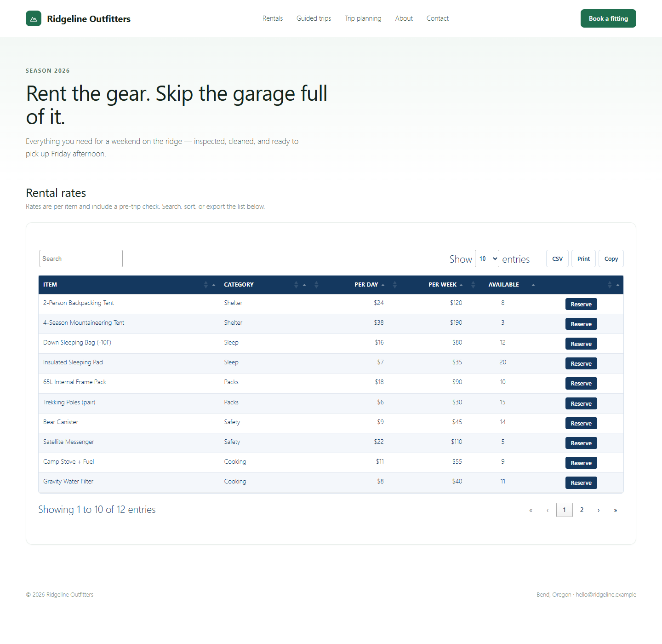This screenshot has height=644, width=662.
Task: Sort by the CATEGORY column header
Action: [x=264, y=285]
